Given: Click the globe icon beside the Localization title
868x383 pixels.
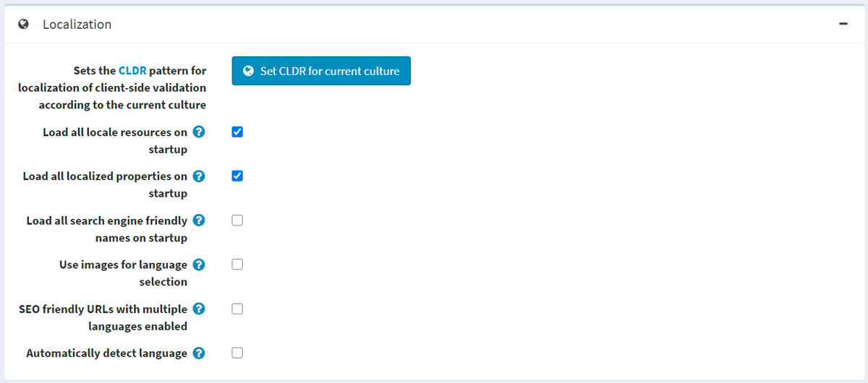Looking at the screenshot, I should point(24,25).
